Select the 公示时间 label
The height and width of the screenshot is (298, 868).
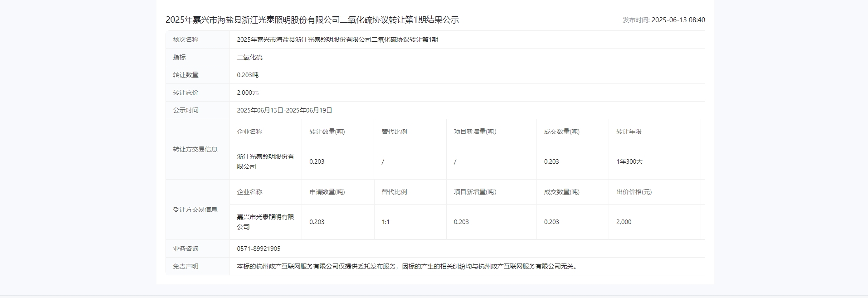(185, 110)
